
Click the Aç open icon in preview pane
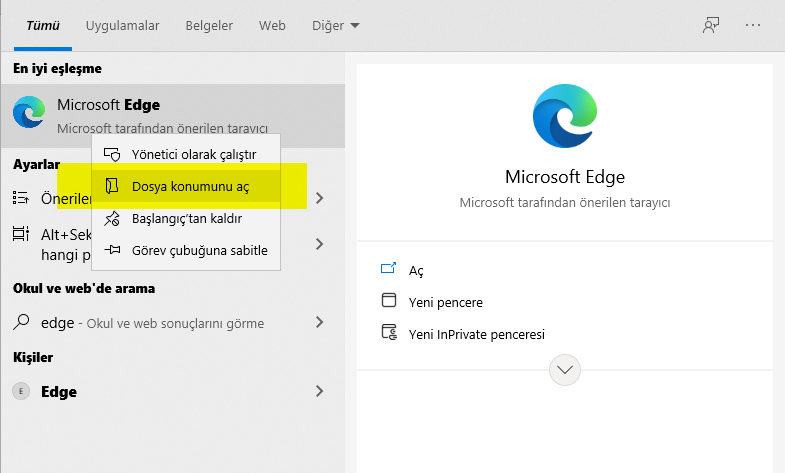388,269
